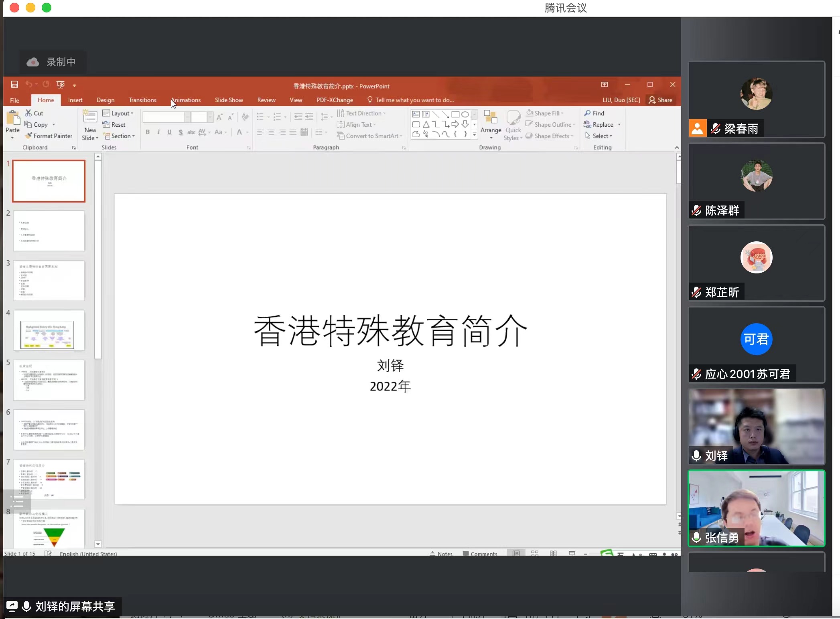Click the Find magnifier icon
Viewport: 840px width, 619px height.
pyautogui.click(x=587, y=113)
